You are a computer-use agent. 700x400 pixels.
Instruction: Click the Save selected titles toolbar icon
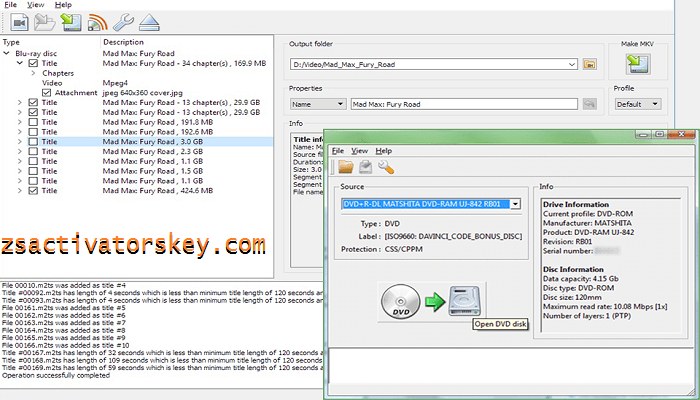pyautogui.click(x=71, y=22)
